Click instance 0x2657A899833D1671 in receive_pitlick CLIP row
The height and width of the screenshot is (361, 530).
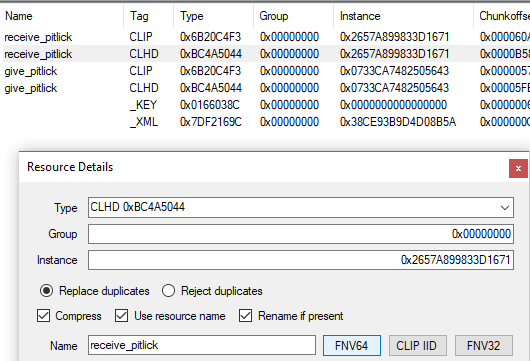coord(394,37)
